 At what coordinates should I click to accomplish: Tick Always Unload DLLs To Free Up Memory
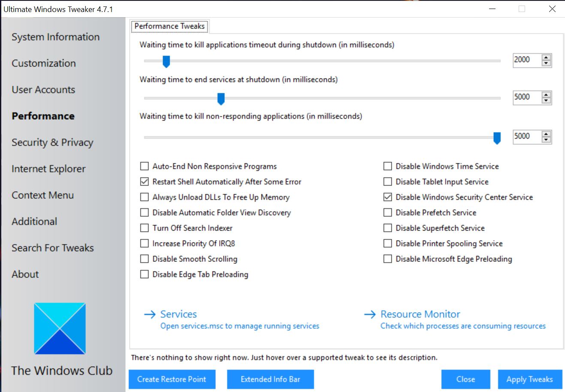click(x=145, y=197)
